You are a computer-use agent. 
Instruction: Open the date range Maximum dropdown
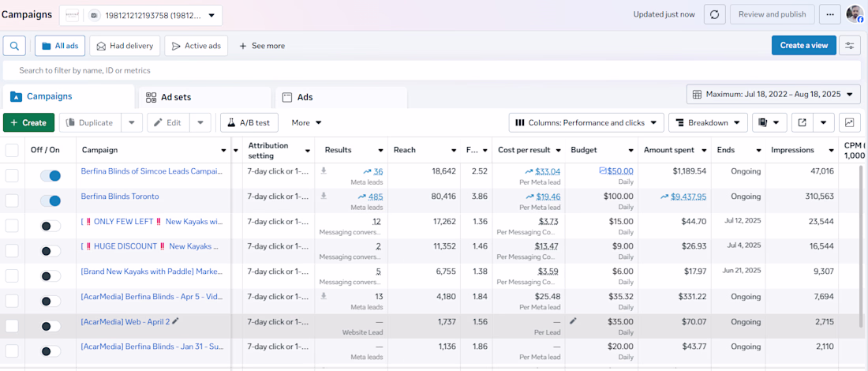pos(773,94)
